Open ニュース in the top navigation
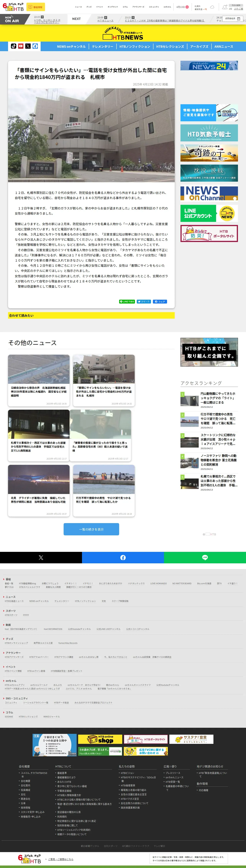The image size is (246, 868). pos(78,7)
